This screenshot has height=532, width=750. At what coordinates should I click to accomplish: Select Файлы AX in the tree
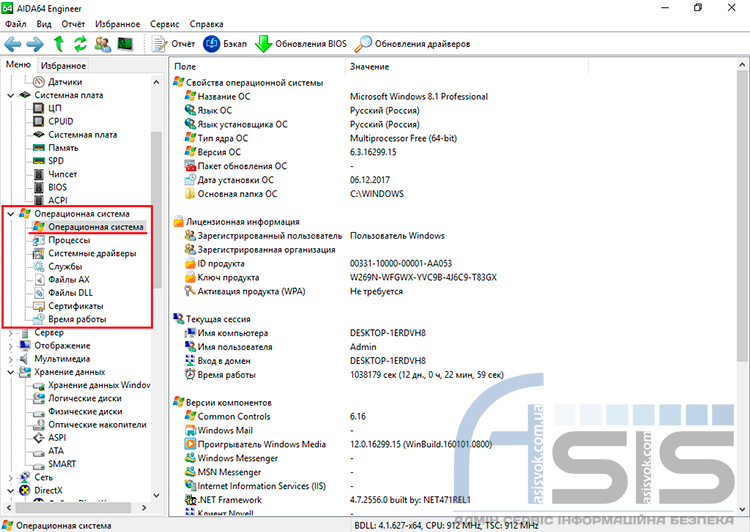coord(68,279)
